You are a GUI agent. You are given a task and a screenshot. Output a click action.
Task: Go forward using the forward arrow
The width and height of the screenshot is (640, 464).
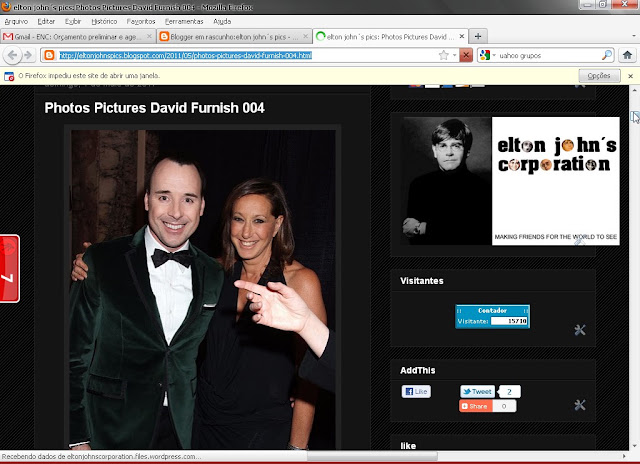[28, 55]
